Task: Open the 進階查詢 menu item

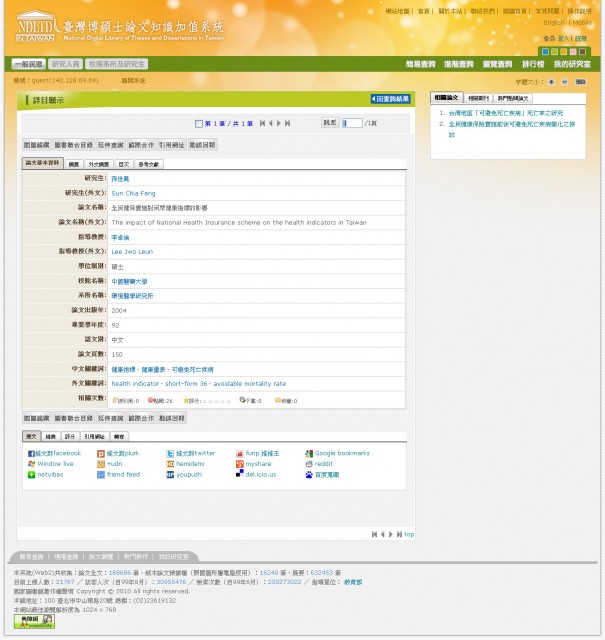Action: [459, 64]
